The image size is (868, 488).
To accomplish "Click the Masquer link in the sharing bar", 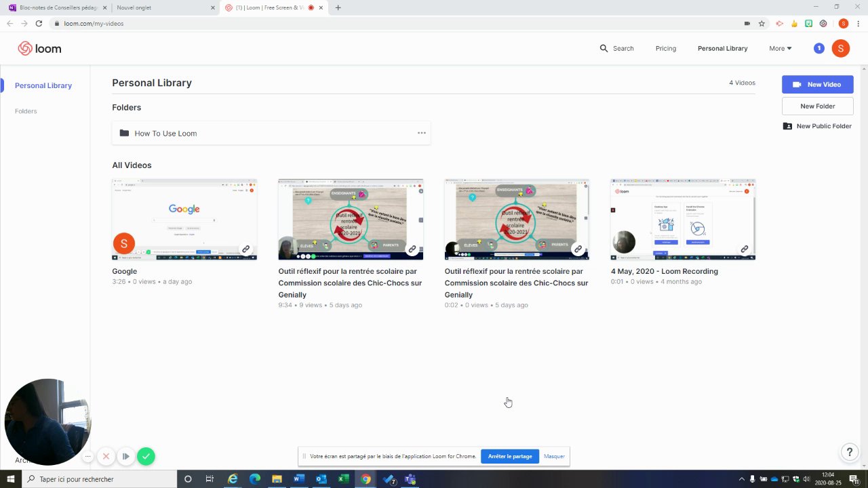I will click(554, 457).
